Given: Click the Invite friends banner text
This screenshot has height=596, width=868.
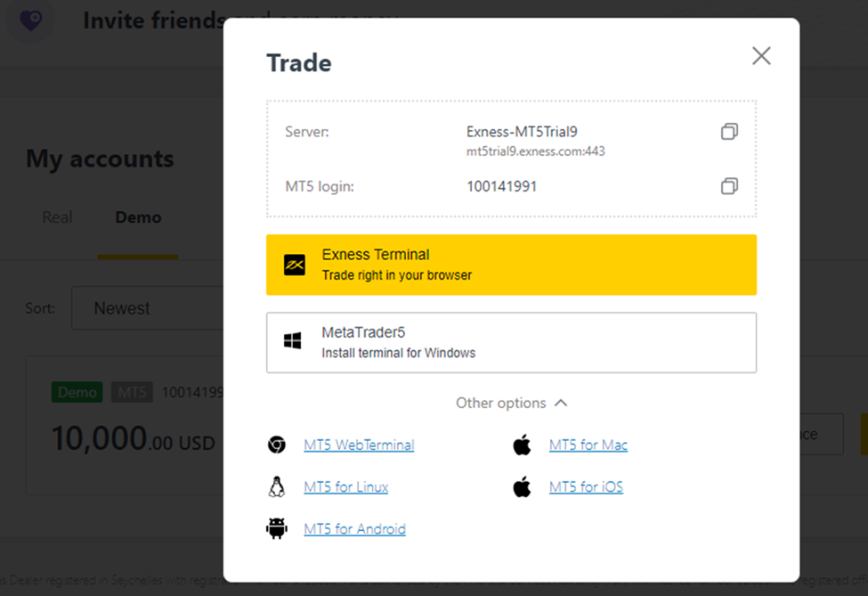Looking at the screenshot, I should 154,20.
